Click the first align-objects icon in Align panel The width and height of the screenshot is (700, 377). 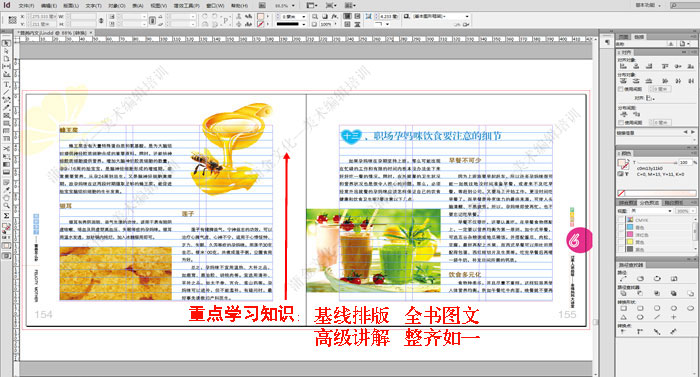624,66
